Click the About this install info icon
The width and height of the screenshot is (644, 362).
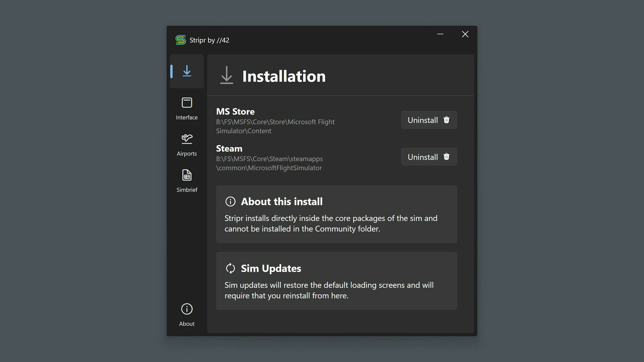[x=230, y=201]
